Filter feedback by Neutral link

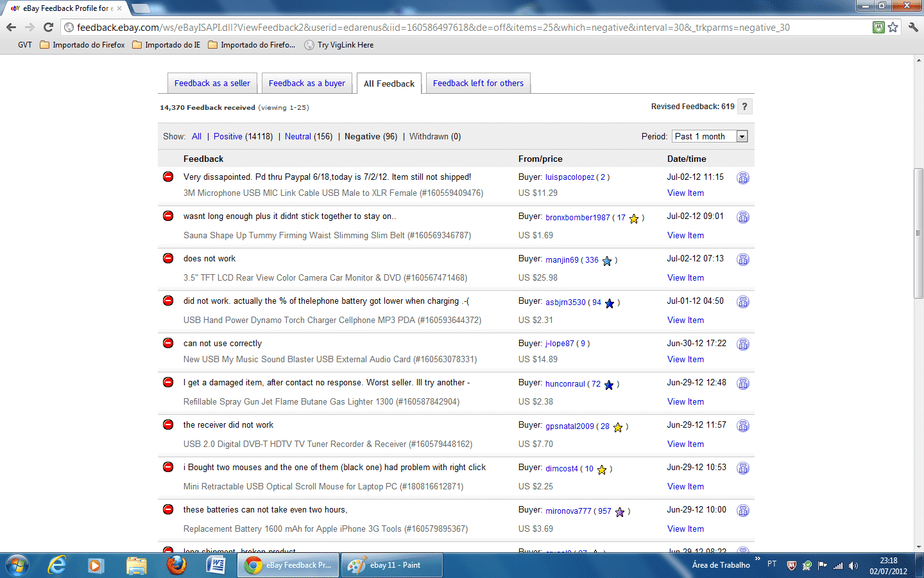(x=298, y=137)
